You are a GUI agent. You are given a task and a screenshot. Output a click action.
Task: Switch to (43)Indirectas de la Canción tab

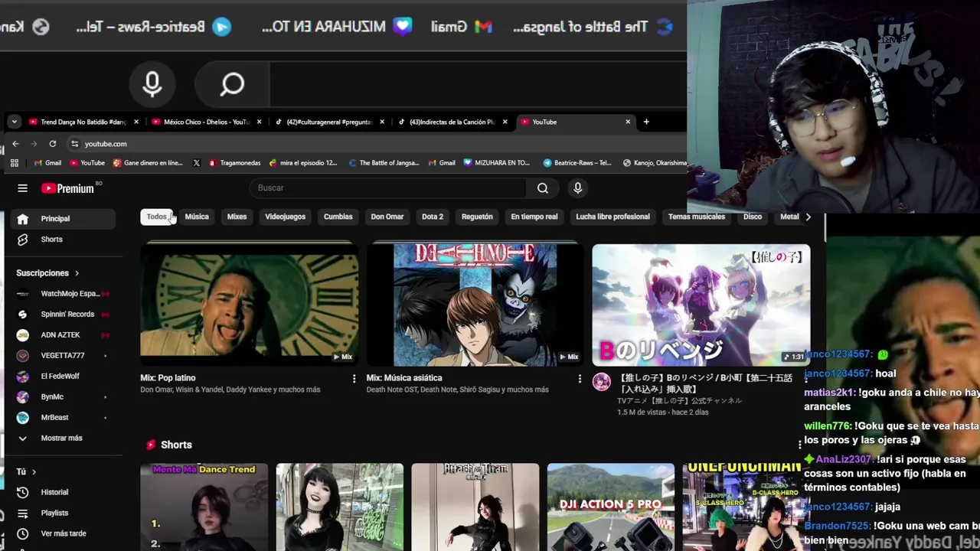click(x=452, y=122)
